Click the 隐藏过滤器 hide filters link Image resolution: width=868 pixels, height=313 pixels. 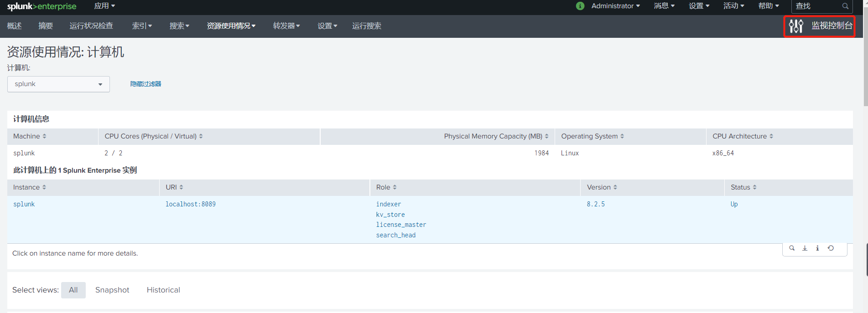146,84
